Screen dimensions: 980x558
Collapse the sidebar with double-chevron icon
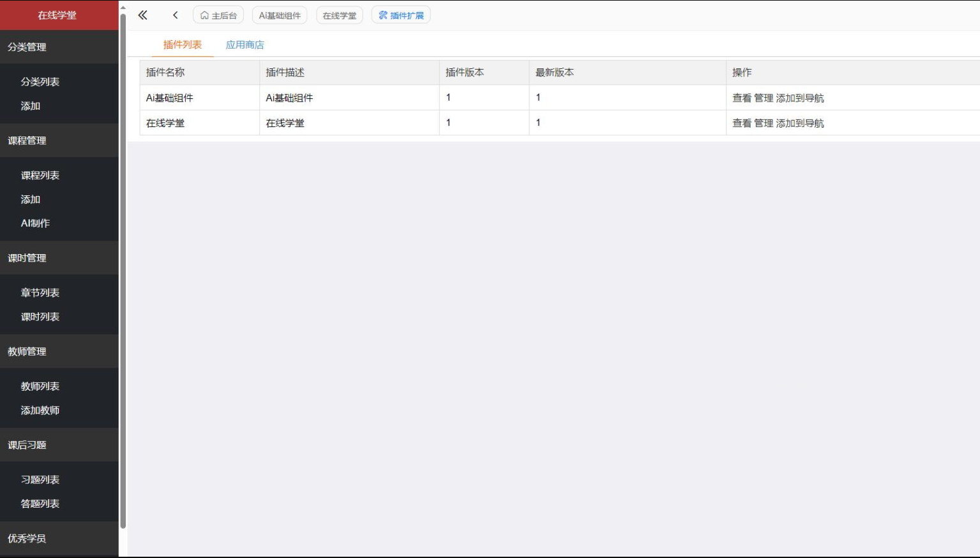(x=143, y=15)
